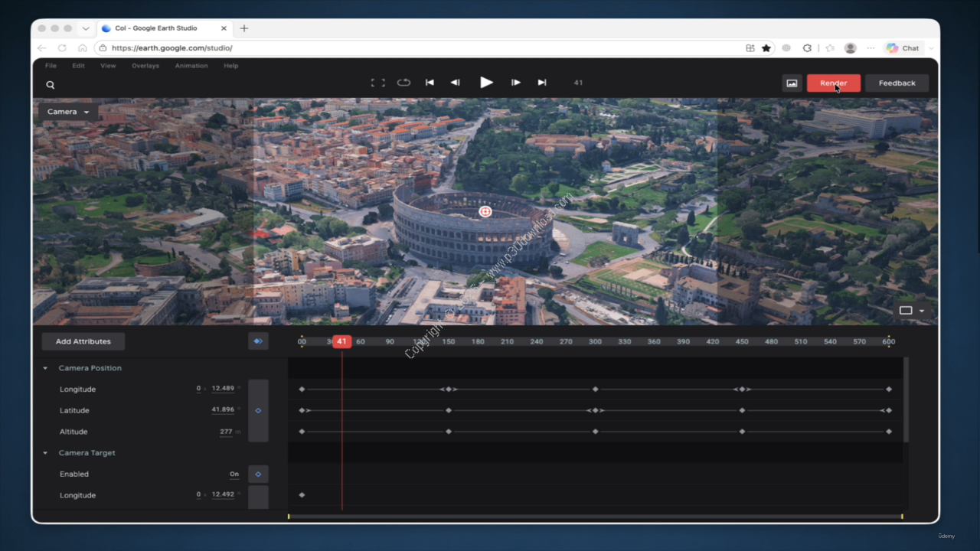
Task: Open the viewport aspect ratio dropdown
Action: coord(911,311)
